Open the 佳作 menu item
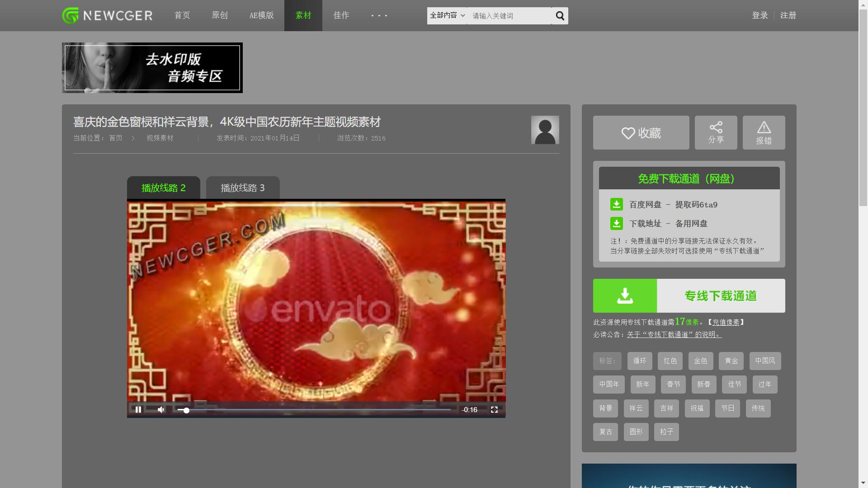Viewport: 868px width, 488px height. (x=341, y=15)
